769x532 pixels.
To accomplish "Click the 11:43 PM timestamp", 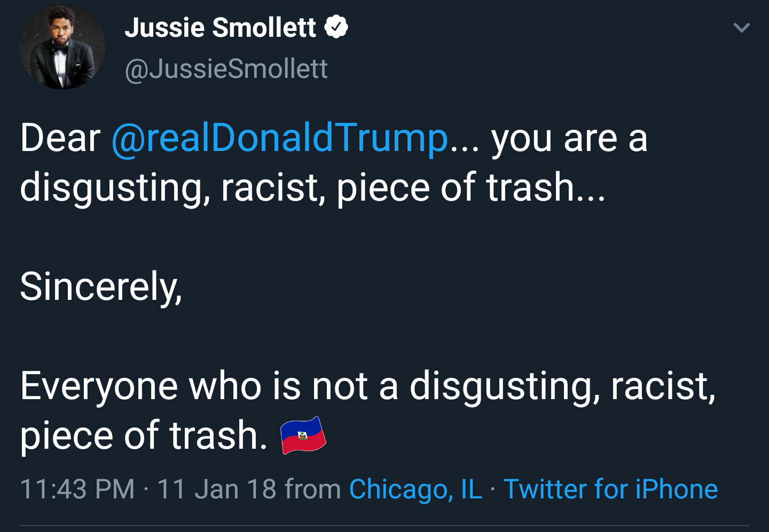I will (x=77, y=489).
